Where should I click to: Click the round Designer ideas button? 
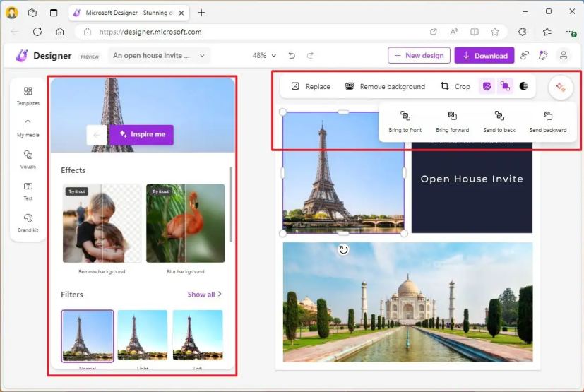[x=561, y=87]
